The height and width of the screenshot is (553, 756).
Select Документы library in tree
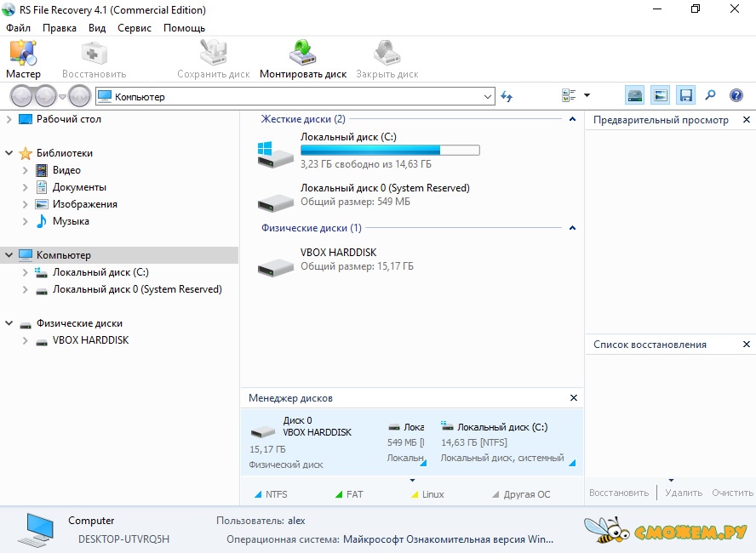[79, 187]
